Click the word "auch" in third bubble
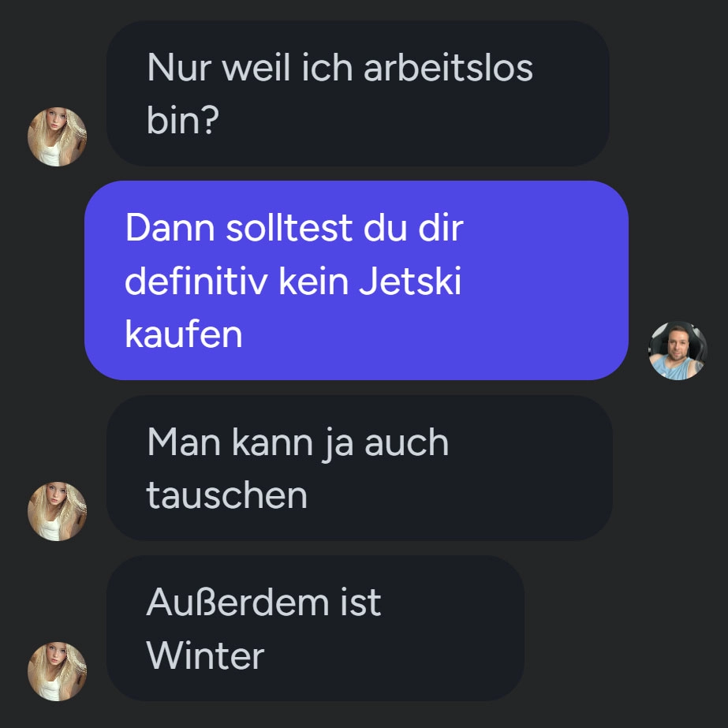Viewport: 728px width, 728px height. tap(406, 442)
